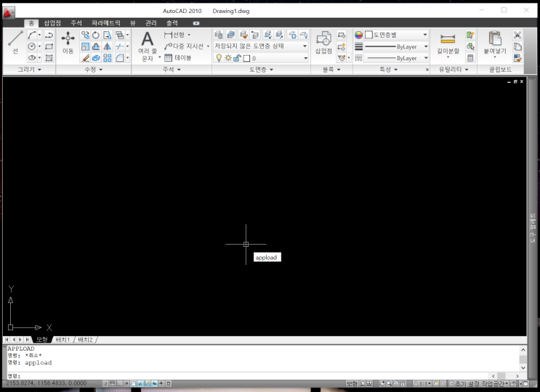Expand the Properties (특성) panel

(x=389, y=70)
